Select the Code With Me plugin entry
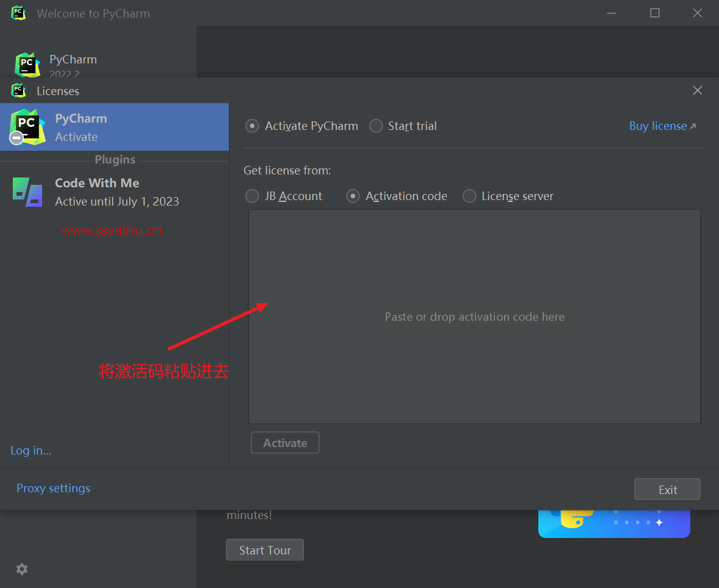This screenshot has width=719, height=588. click(114, 192)
